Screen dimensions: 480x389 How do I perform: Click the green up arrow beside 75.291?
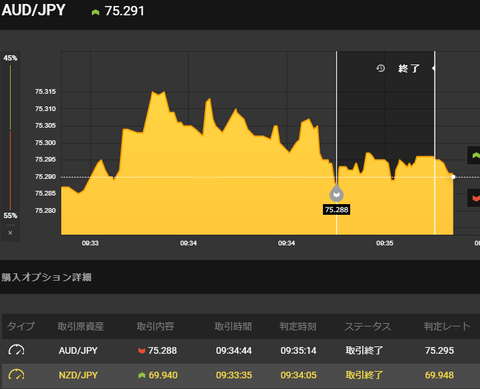coord(96,12)
